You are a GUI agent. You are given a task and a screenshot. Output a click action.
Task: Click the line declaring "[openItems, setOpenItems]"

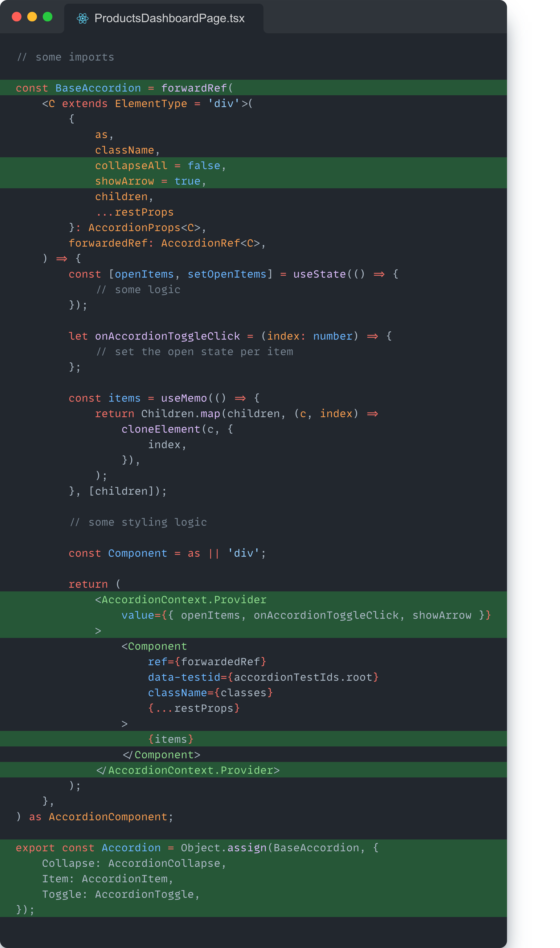[x=234, y=274]
